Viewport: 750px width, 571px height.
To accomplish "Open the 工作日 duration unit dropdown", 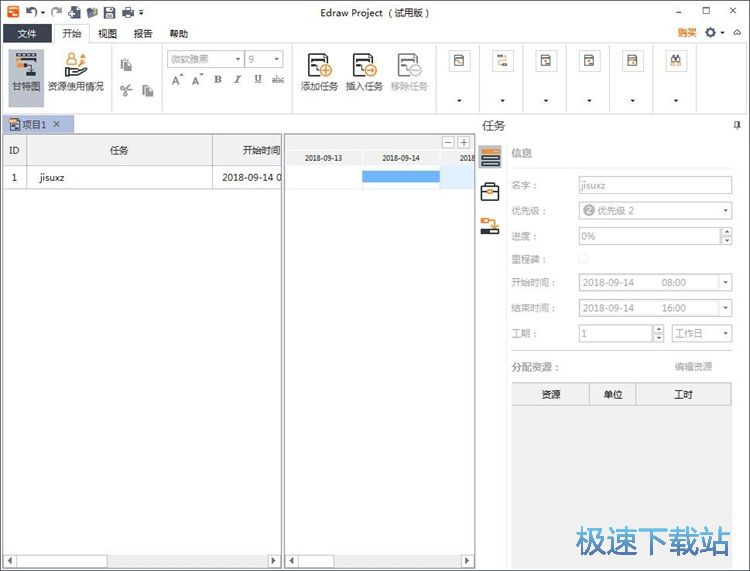I will click(x=725, y=334).
